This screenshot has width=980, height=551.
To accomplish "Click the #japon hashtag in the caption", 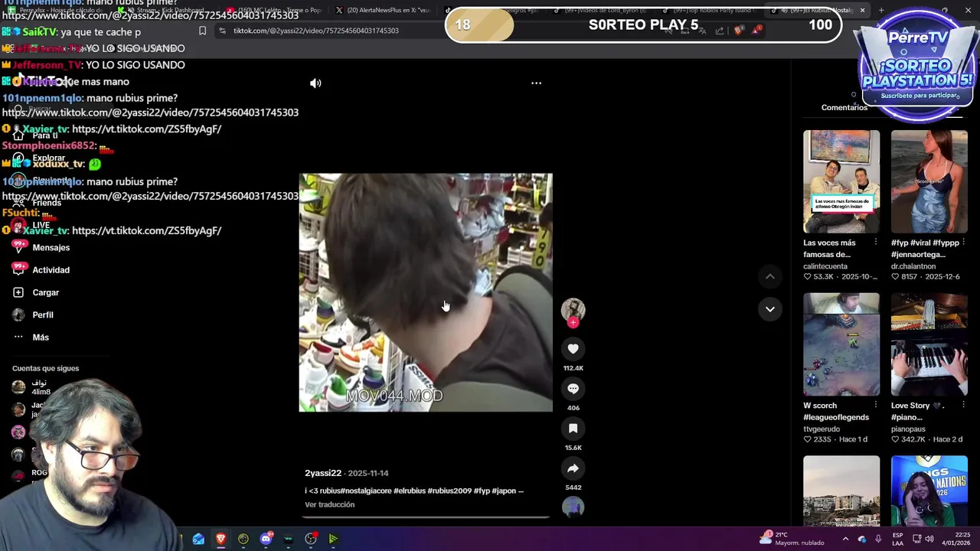I will [x=504, y=491].
